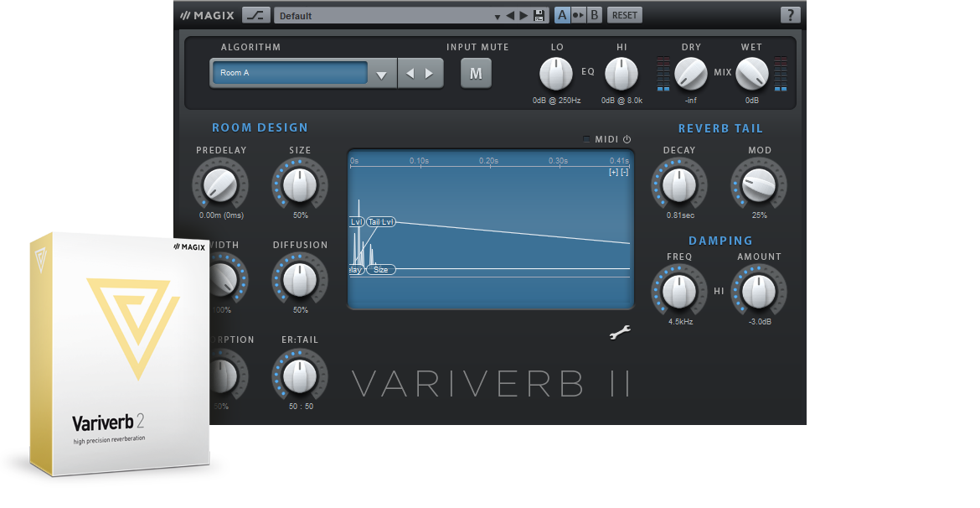
Task: Open help with the question mark button
Action: 790,16
